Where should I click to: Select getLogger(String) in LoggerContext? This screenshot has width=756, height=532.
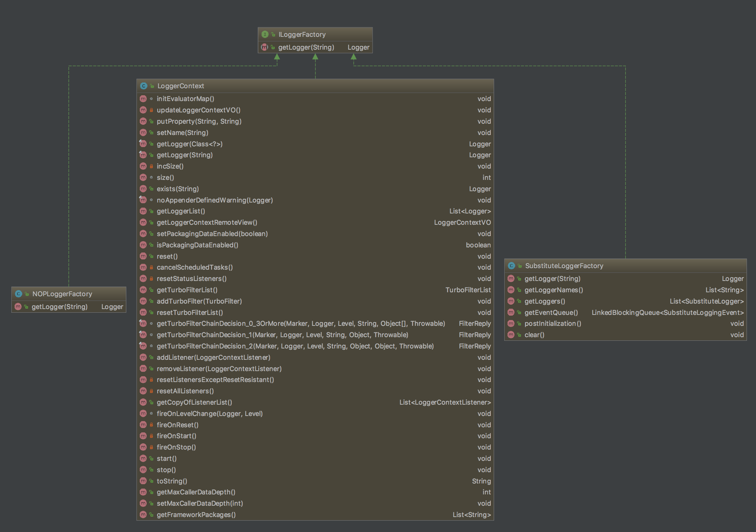(185, 155)
